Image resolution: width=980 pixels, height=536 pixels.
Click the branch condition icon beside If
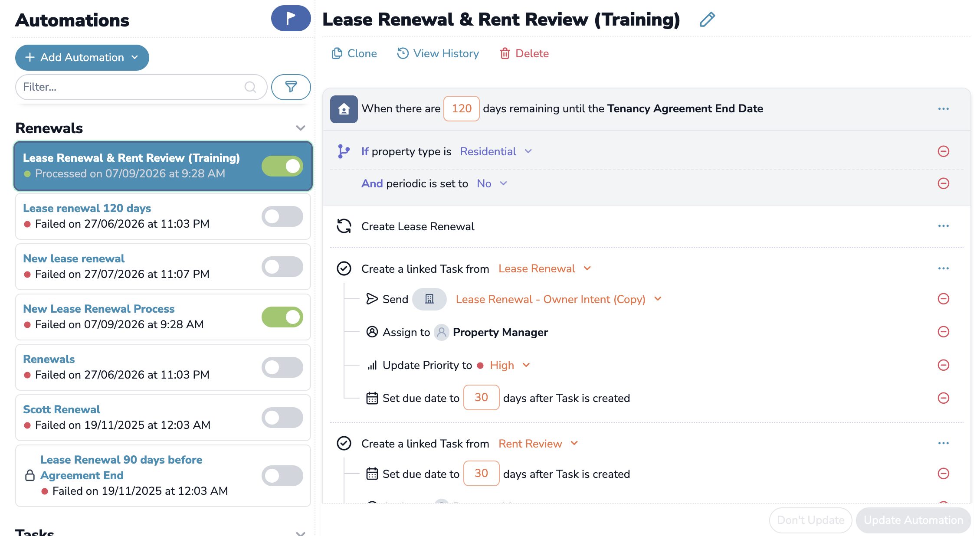[343, 151]
